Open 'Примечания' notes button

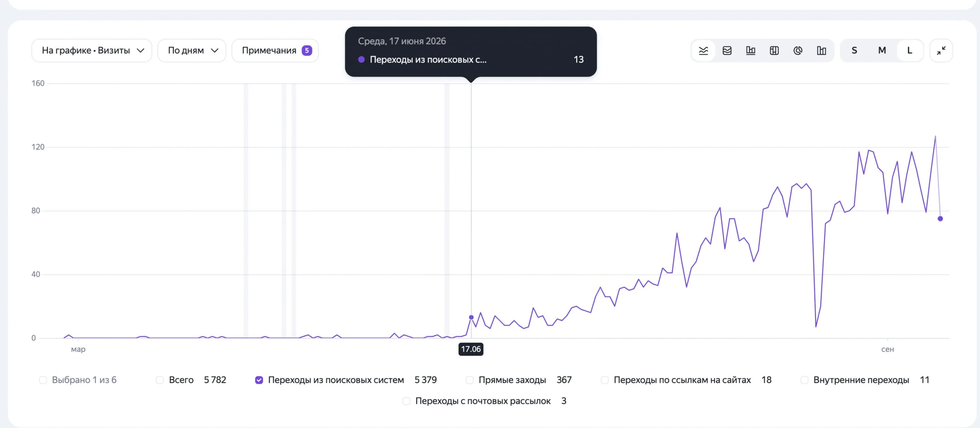coord(275,51)
